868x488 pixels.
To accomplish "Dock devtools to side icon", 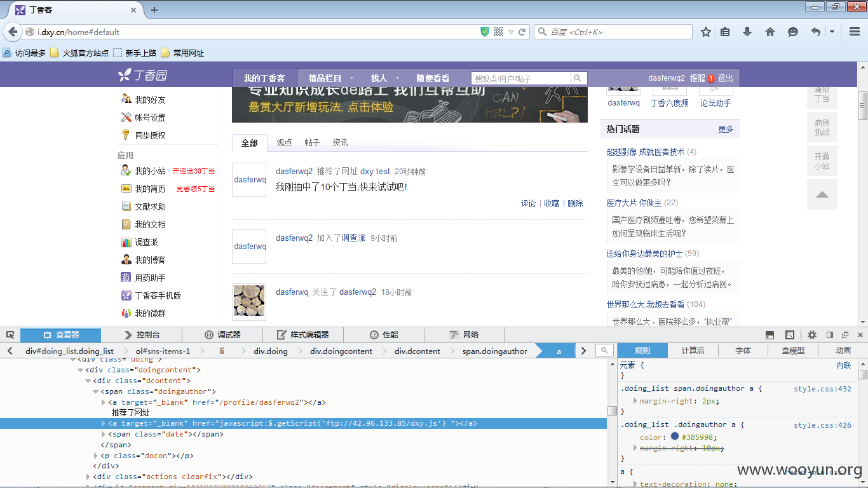I will [x=829, y=335].
